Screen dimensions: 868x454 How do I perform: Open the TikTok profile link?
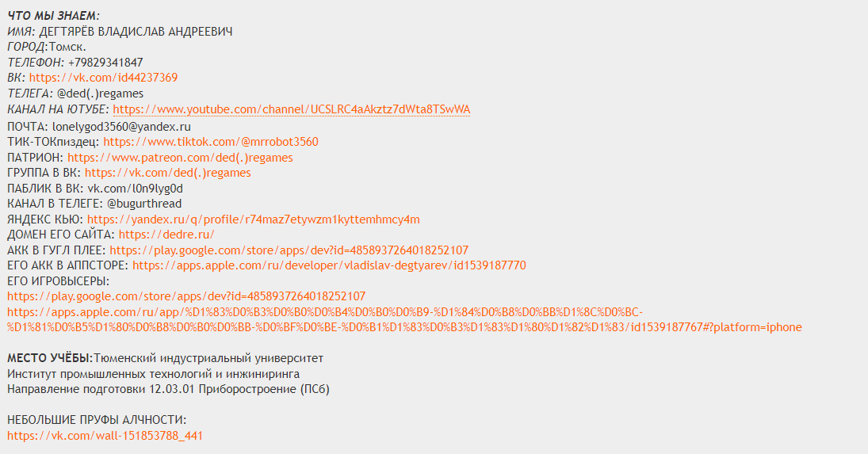coord(210,142)
